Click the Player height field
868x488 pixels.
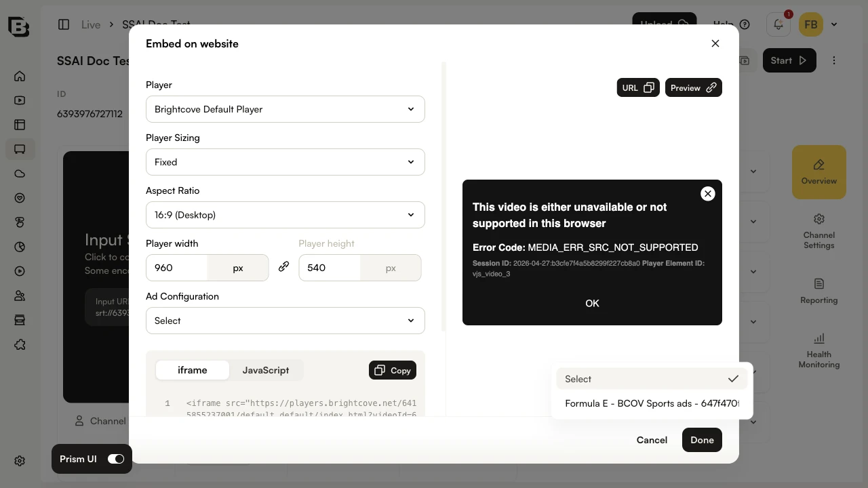pos(330,268)
